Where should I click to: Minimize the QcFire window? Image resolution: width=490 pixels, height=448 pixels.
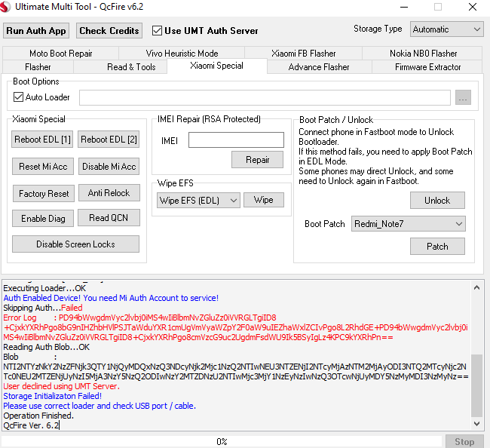coord(404,7)
